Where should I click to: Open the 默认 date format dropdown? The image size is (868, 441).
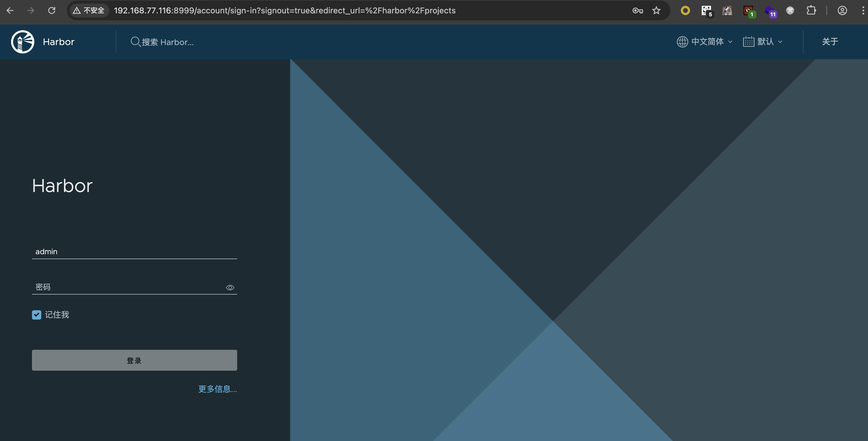pyautogui.click(x=762, y=42)
